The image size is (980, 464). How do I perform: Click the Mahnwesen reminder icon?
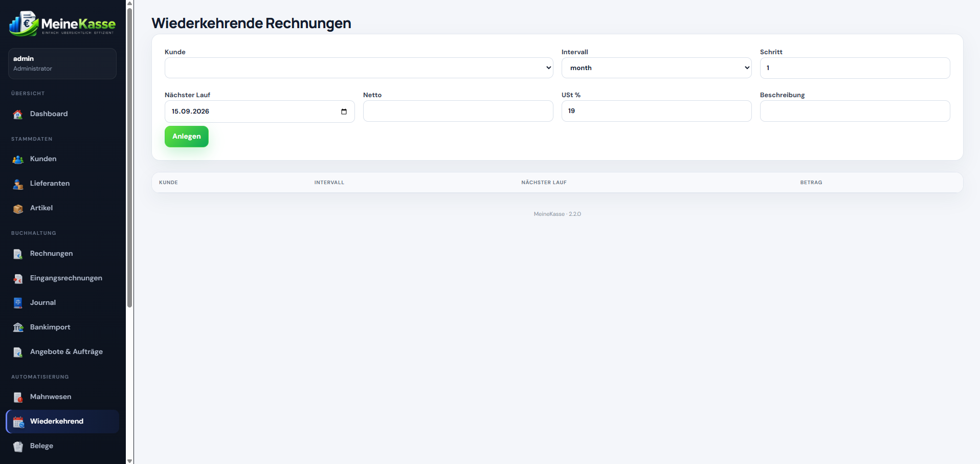[x=18, y=397]
